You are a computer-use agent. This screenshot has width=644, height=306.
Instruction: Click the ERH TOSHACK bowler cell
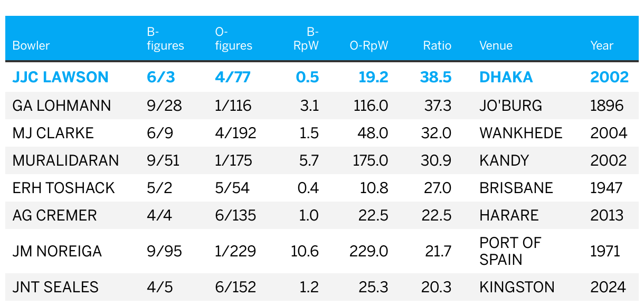[x=63, y=188]
